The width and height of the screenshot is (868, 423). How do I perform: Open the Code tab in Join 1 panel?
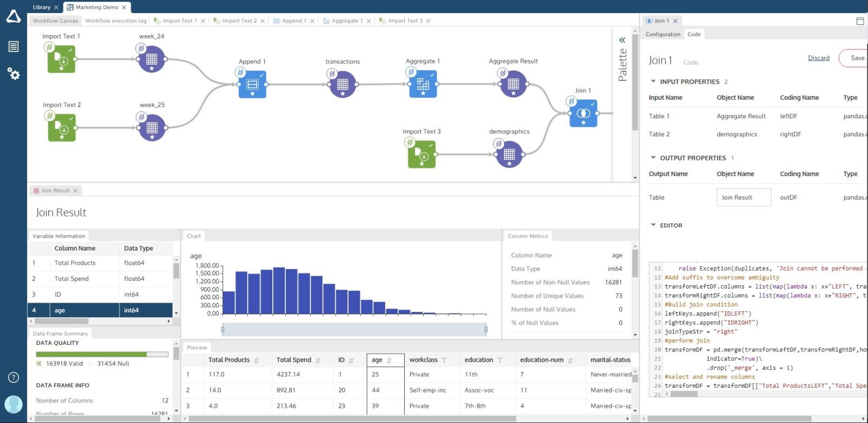click(694, 34)
